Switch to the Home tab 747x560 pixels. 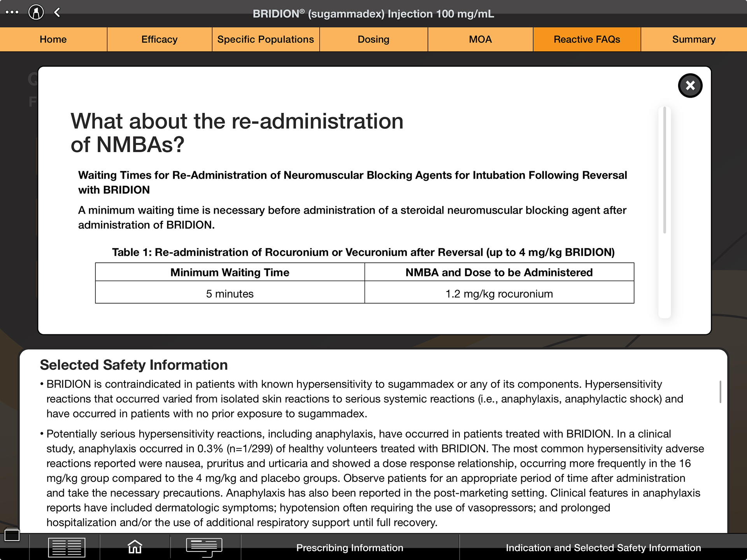[53, 39]
